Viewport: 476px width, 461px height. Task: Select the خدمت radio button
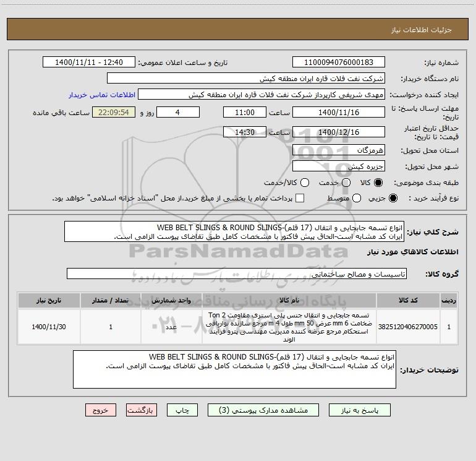point(346,183)
